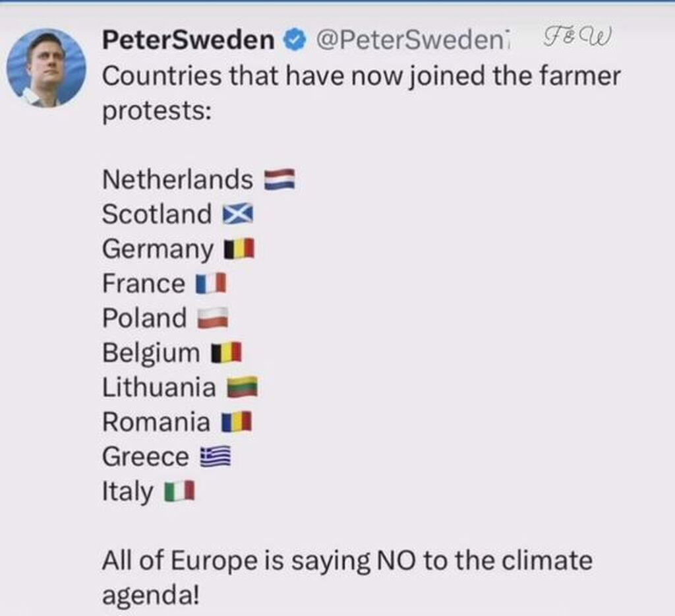
Task: Click the France flag emoji
Action: click(211, 284)
